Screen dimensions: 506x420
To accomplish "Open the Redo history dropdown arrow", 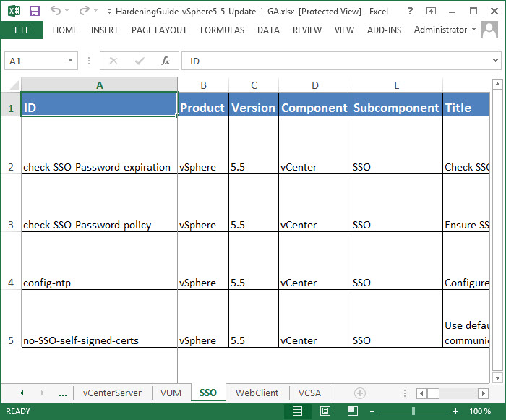I will (95, 11).
